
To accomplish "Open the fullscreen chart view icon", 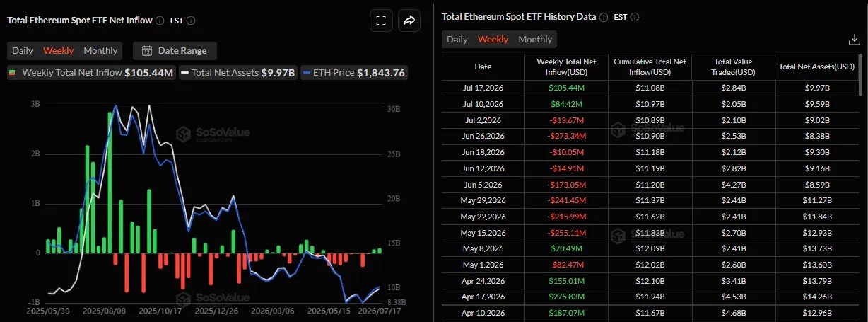I will coord(381,21).
